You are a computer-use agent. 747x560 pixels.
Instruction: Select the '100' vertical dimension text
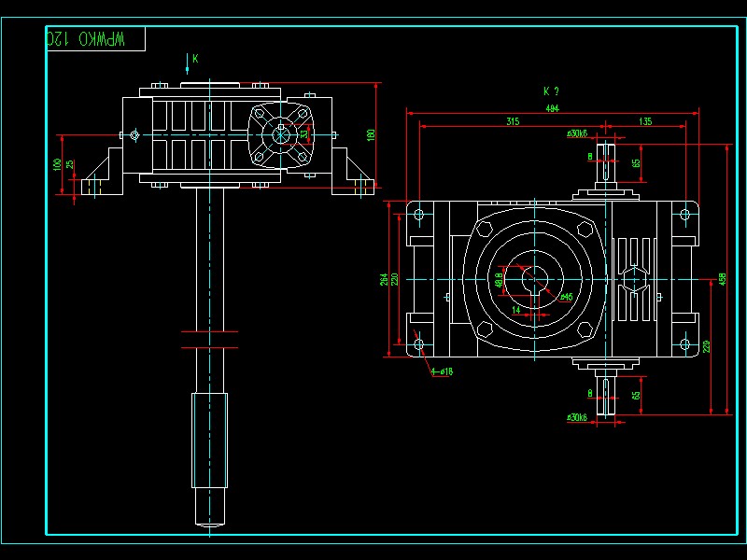click(58, 165)
